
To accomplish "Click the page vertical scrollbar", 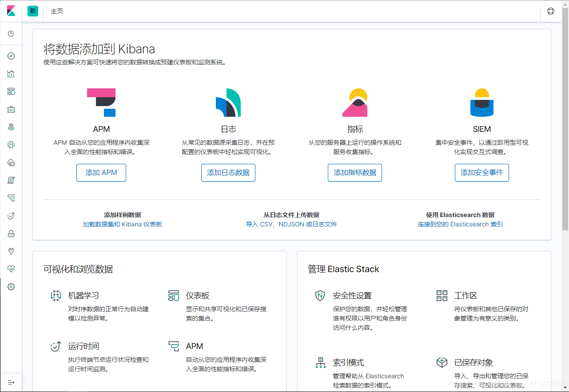I will point(565,120).
